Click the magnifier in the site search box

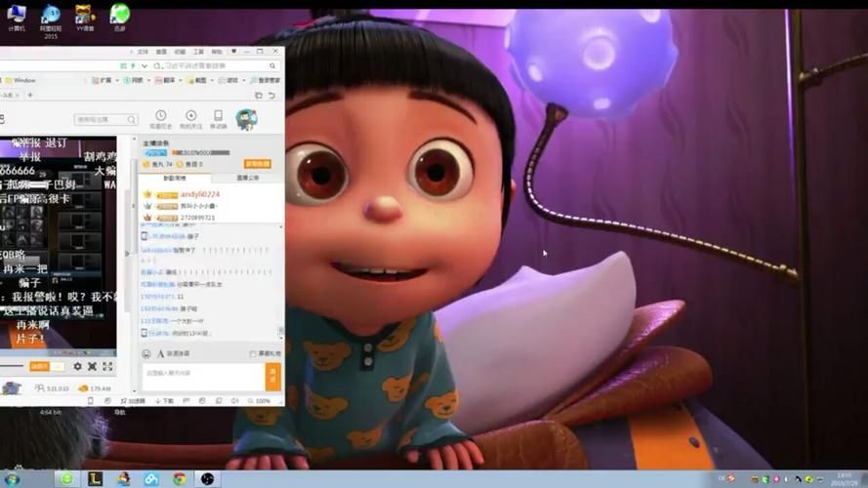131,119
